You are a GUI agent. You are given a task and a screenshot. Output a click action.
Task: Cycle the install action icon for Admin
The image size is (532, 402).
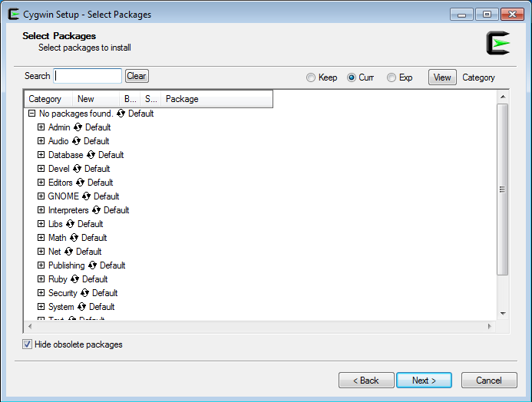pyautogui.click(x=78, y=127)
